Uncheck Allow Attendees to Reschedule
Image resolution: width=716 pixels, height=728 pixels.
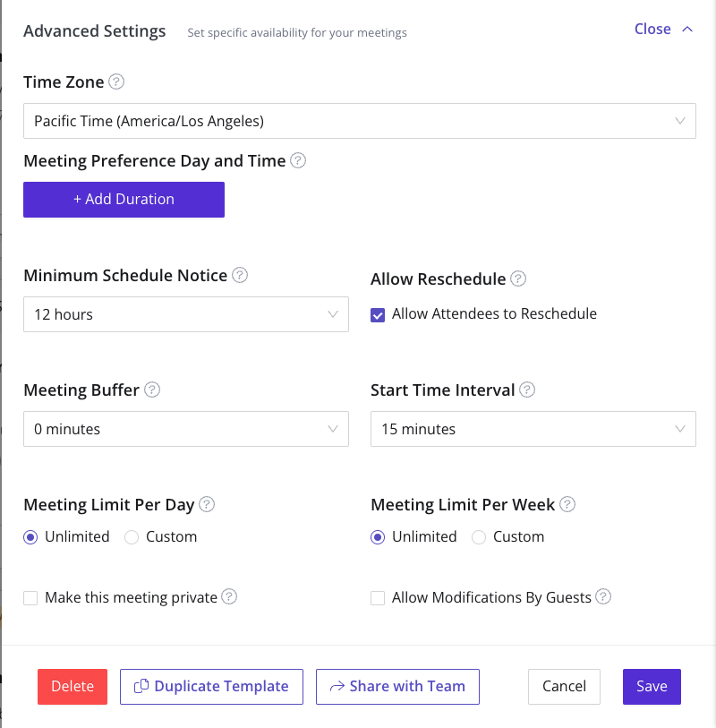click(x=378, y=315)
